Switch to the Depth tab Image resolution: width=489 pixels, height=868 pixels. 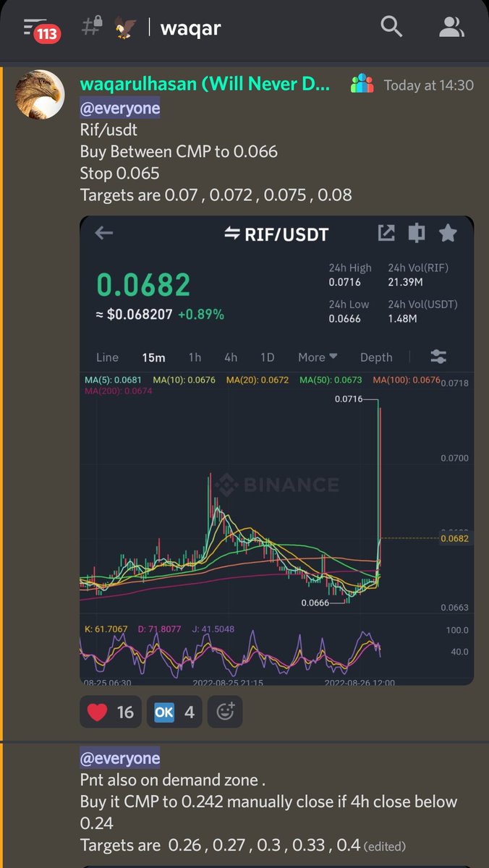[376, 357]
